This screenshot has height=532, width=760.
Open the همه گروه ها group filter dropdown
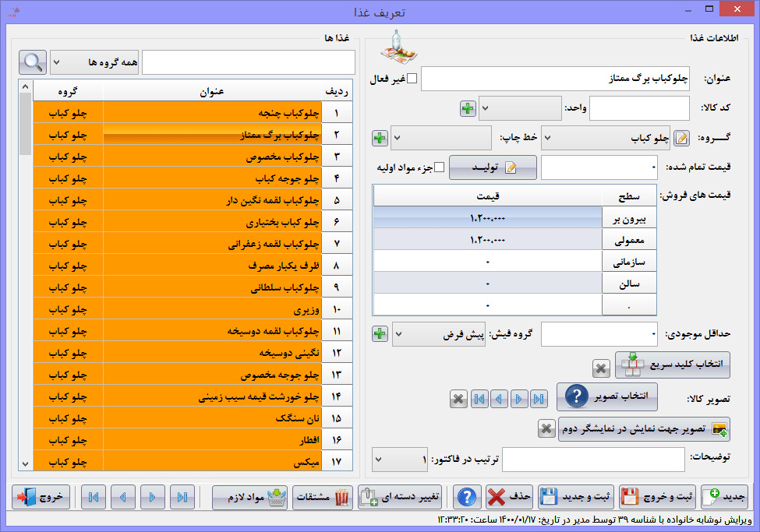coord(94,62)
